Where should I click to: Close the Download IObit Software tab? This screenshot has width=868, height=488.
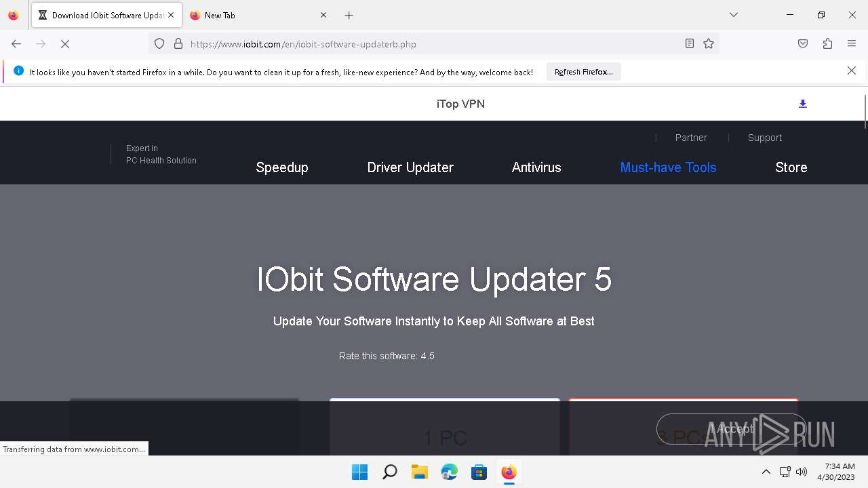pos(171,15)
